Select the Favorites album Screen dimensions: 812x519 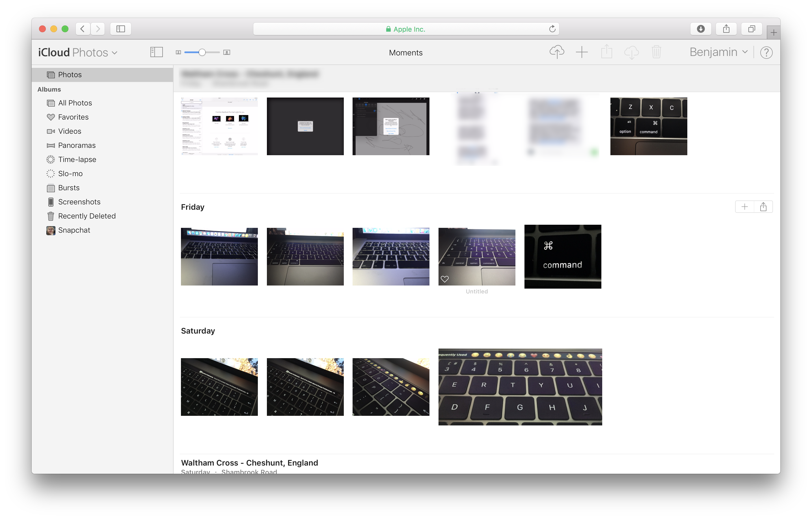tap(73, 116)
